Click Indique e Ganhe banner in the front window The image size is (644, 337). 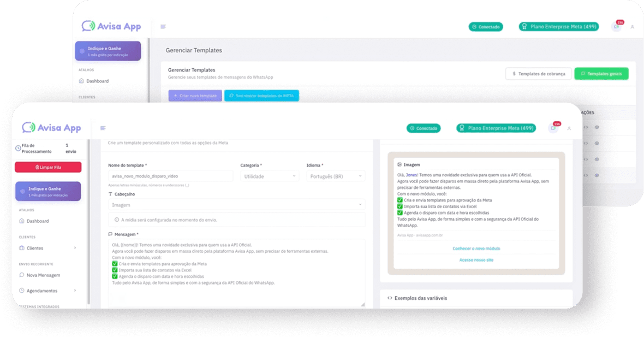[x=48, y=191]
